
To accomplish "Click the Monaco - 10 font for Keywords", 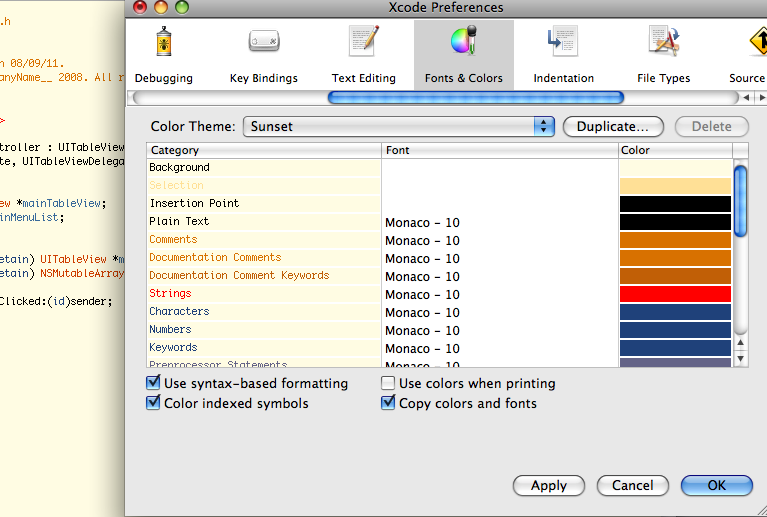I will (x=422, y=349).
